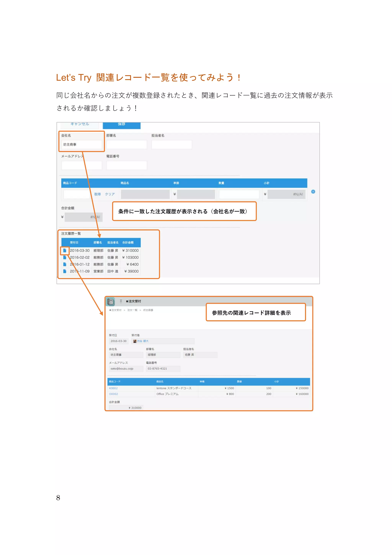
Task: Click the 電話番号 input field
Action: (x=127, y=165)
